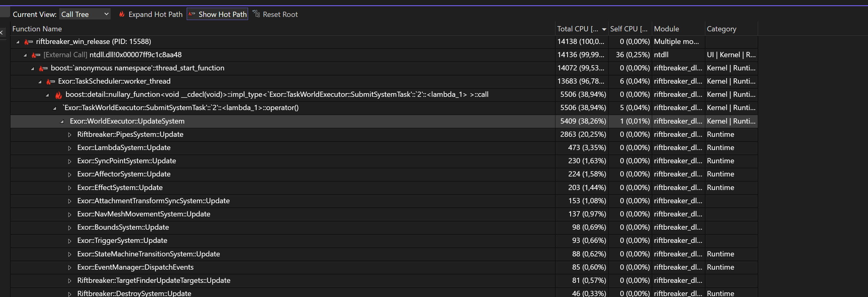Expand the TargetFinderUpdateTargets::Update node
The image size is (868, 297).
click(x=69, y=281)
